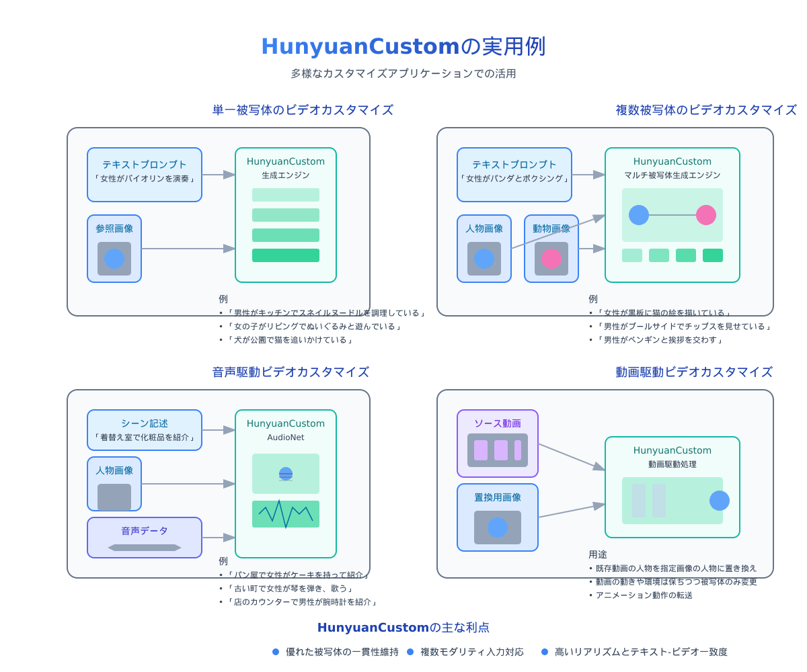
Task: Click the blue bullet beside 高いリアリズムとテキスト-ビデオ一致度
Action: coord(545,652)
